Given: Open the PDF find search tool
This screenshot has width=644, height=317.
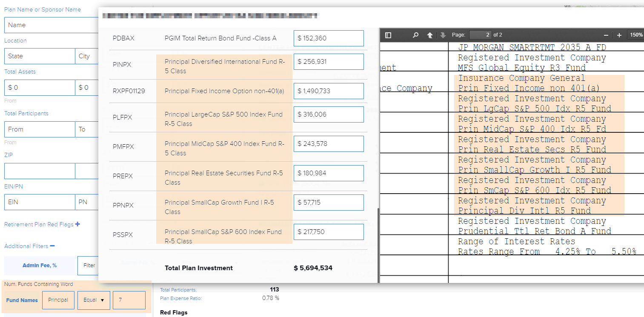Looking at the screenshot, I should click(415, 35).
